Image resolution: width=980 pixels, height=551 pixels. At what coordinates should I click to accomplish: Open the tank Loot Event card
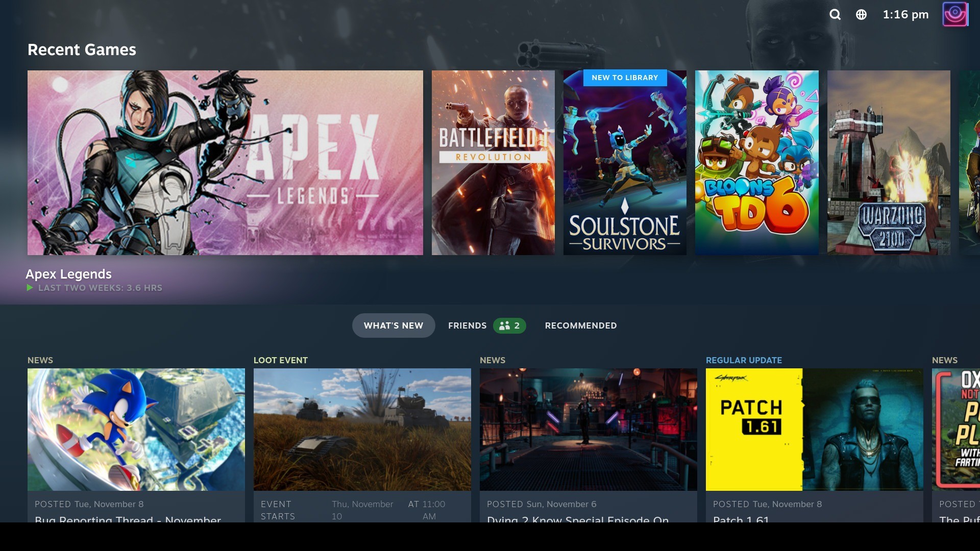click(362, 430)
